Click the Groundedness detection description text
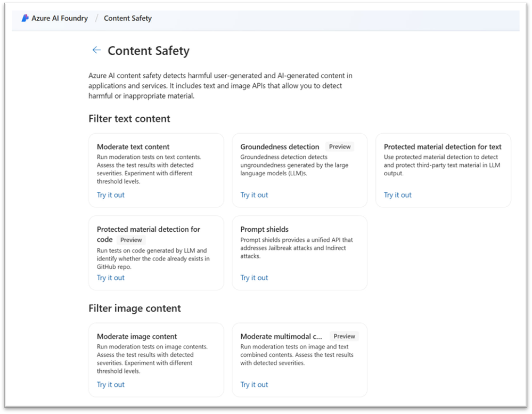 (x=294, y=165)
